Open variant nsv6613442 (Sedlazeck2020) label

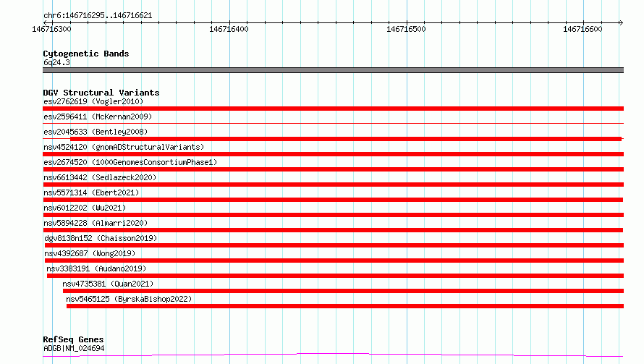[100, 177]
